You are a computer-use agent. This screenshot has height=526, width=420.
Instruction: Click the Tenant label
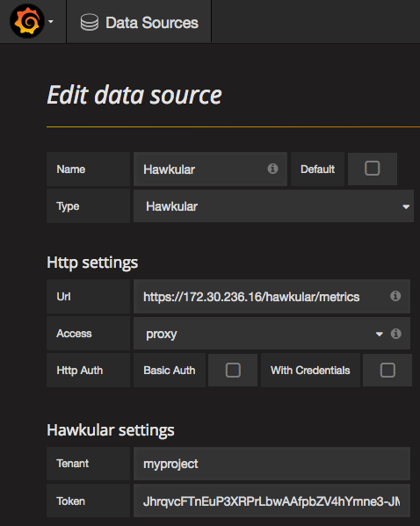pos(73,464)
